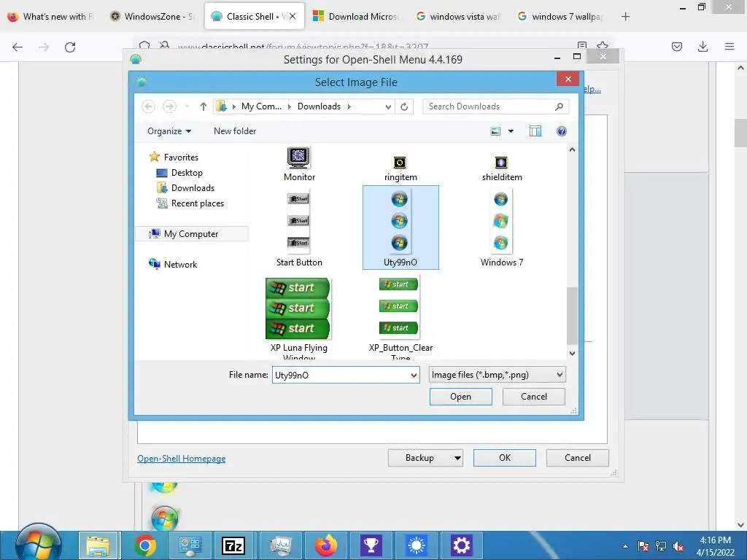Viewport: 747px width, 560px height.
Task: Open the address bar history dropdown
Action: [388, 106]
